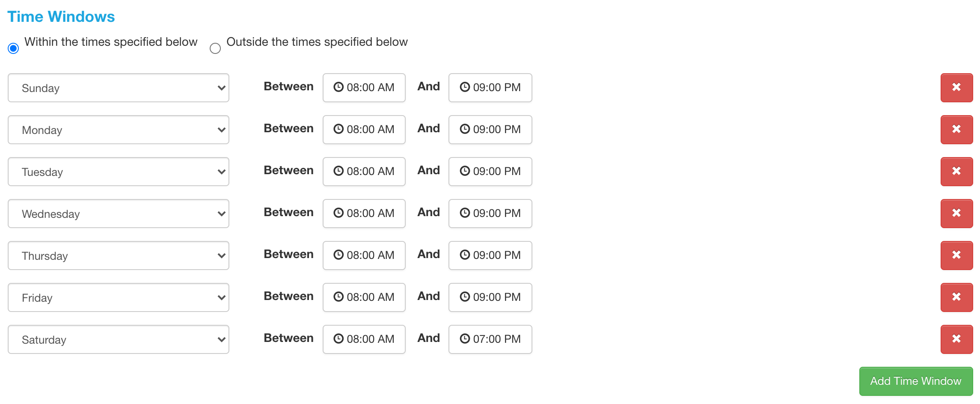
Task: Select Outside the times specified below
Action: pyautogui.click(x=215, y=48)
